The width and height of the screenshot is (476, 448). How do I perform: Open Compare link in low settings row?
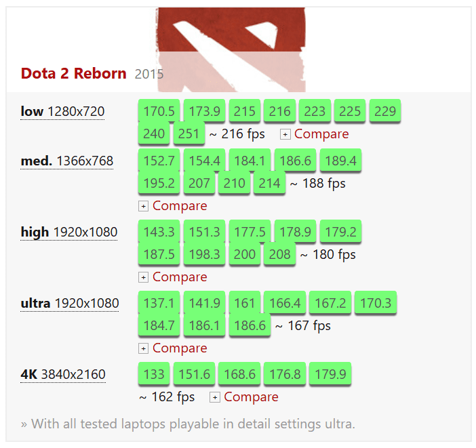(321, 134)
